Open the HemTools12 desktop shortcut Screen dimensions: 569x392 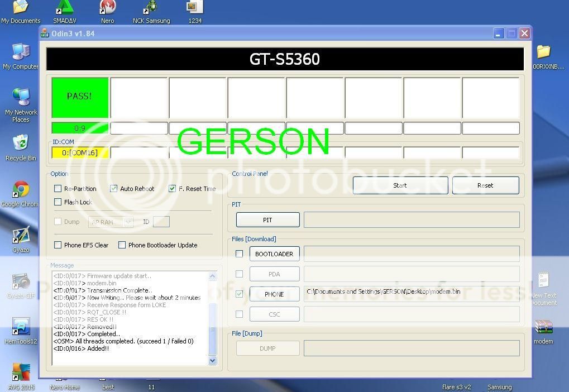[x=21, y=328]
